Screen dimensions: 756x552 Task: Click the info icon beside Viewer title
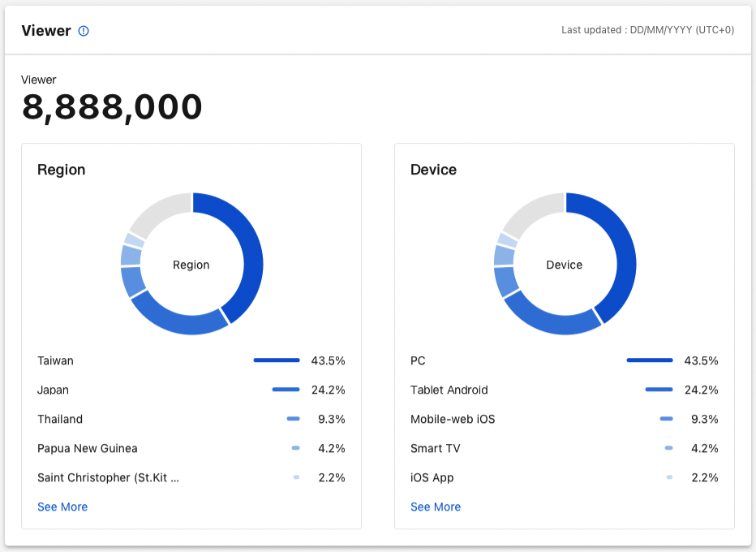[x=84, y=31]
